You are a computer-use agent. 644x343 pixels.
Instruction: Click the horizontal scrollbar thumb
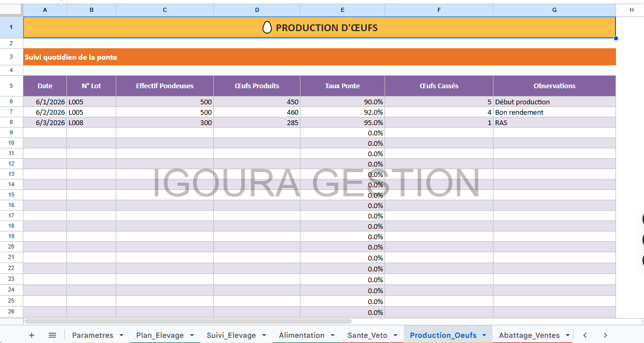tap(188, 322)
